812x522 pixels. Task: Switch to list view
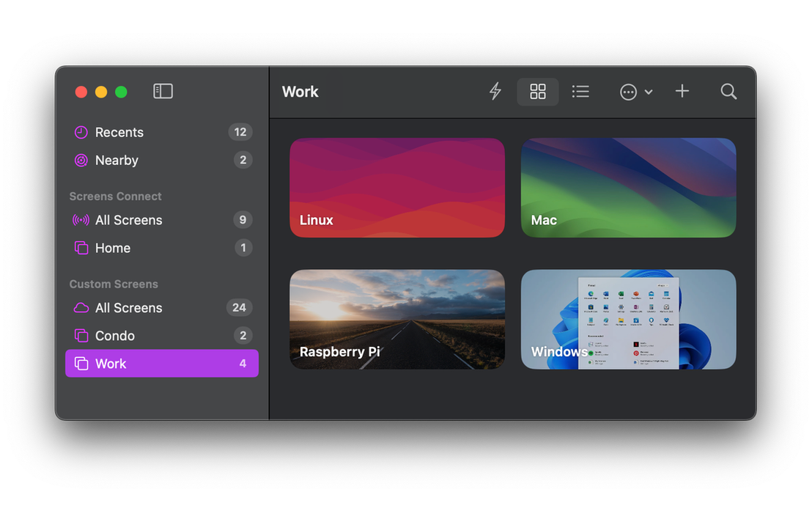click(580, 92)
